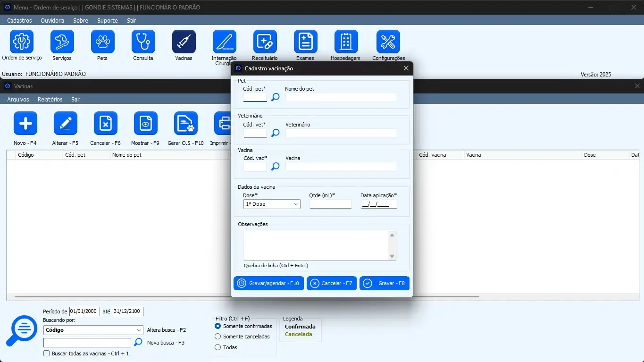This screenshot has height=362, width=644.
Task: Click the Gerar O.S - F10 icon
Action: click(x=185, y=124)
